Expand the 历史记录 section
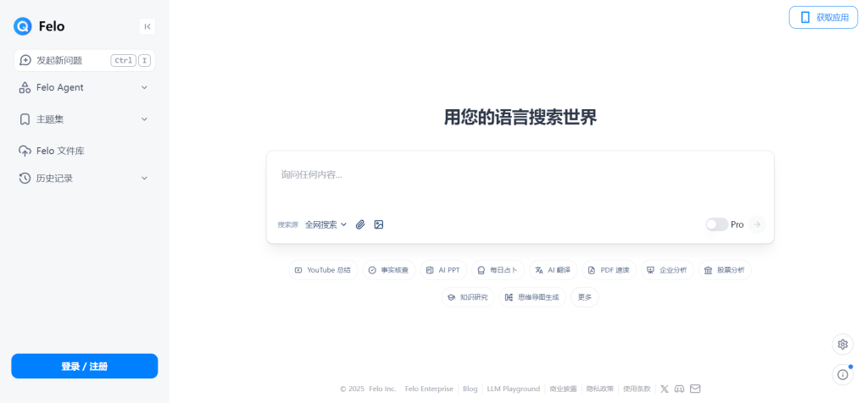 point(84,178)
